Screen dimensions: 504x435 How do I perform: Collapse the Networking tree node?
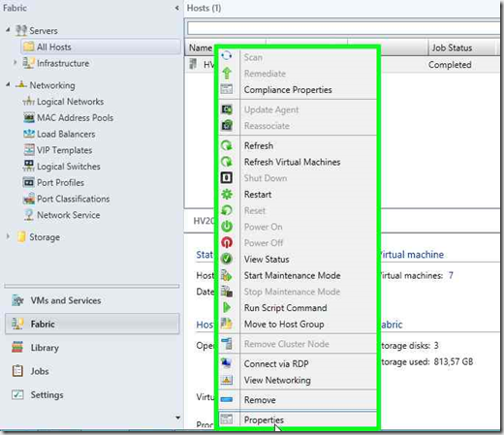[8, 84]
